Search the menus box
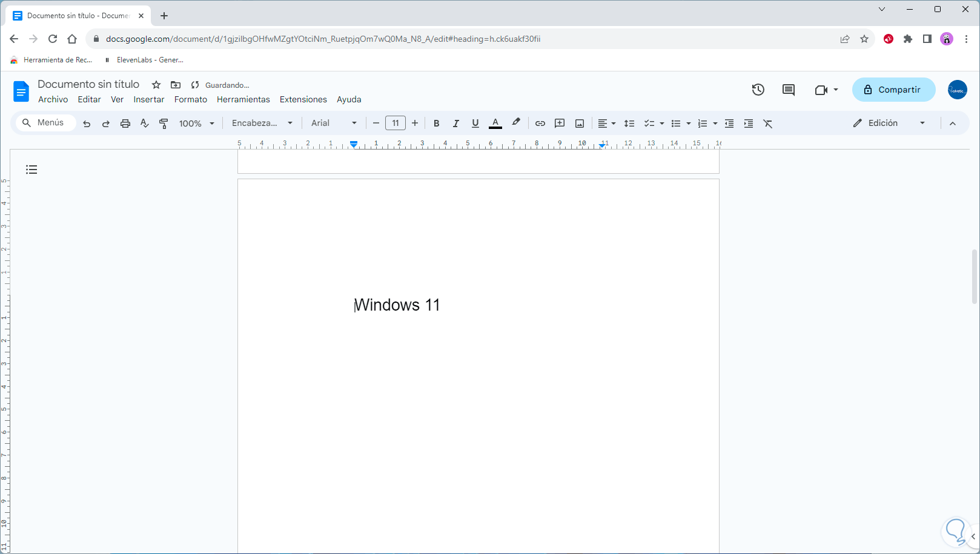Screen dimensions: 980x554 pyautogui.click(x=46, y=123)
